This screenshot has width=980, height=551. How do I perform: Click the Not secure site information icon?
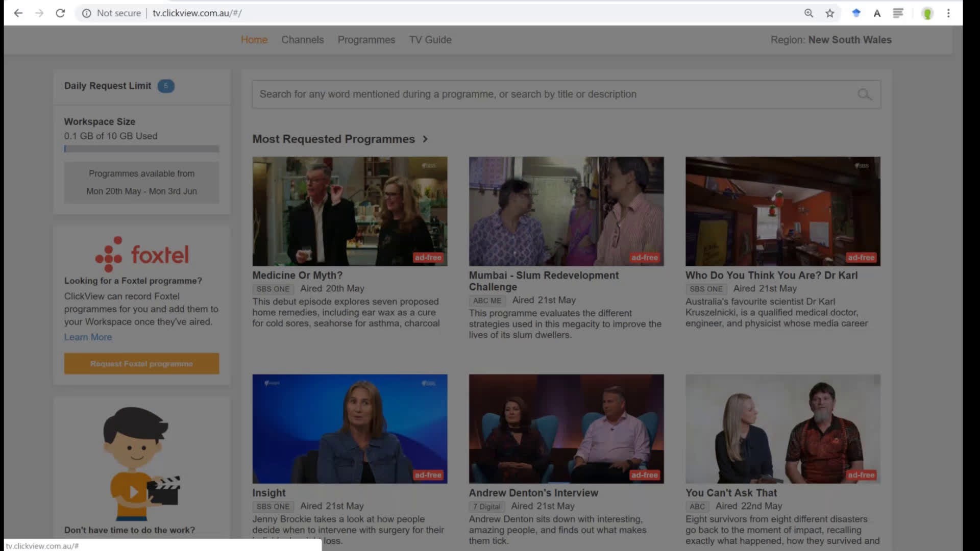tap(86, 13)
